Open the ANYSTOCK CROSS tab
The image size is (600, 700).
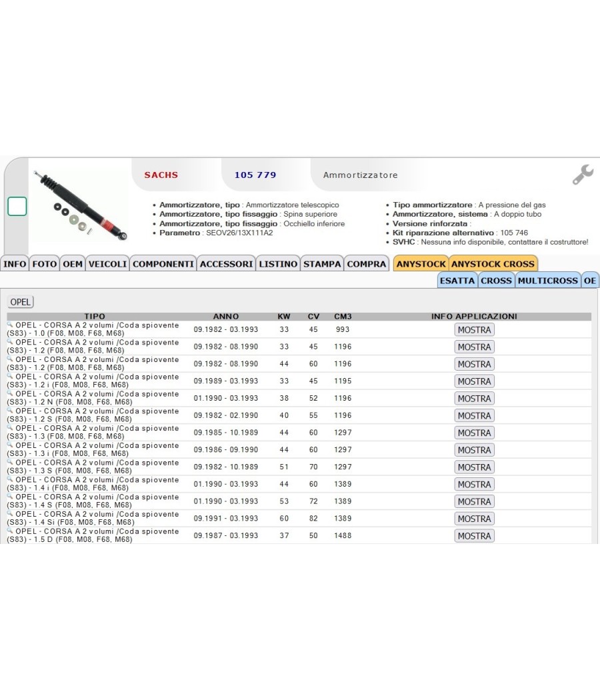[x=493, y=264]
